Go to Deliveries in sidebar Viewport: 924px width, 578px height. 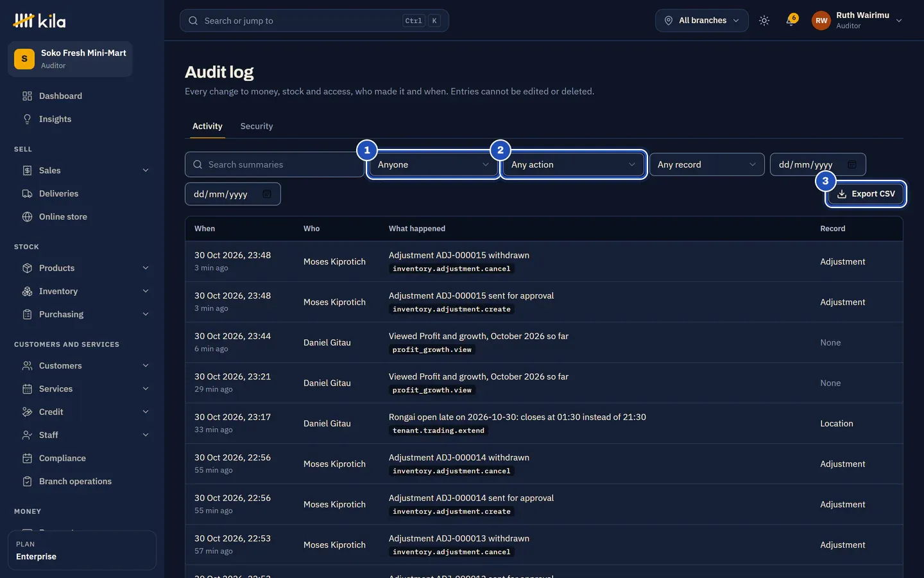(82, 193)
